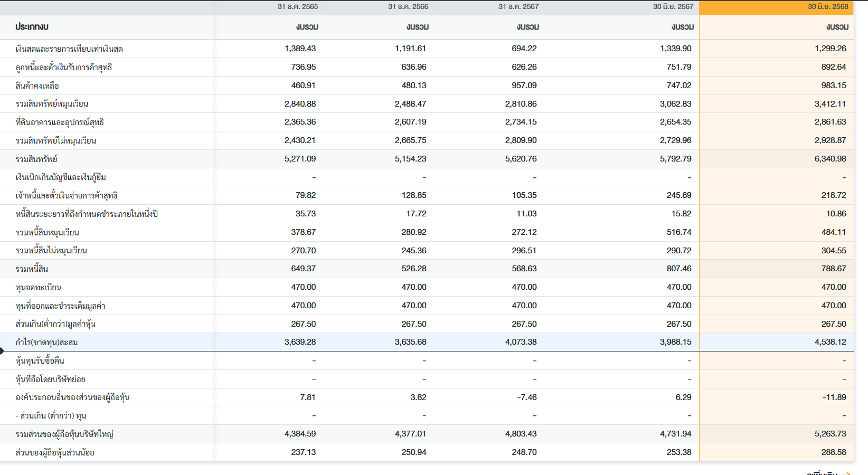Select the 30 มิ.ย. 2567 column header
The image size is (868, 475).
click(x=673, y=7)
